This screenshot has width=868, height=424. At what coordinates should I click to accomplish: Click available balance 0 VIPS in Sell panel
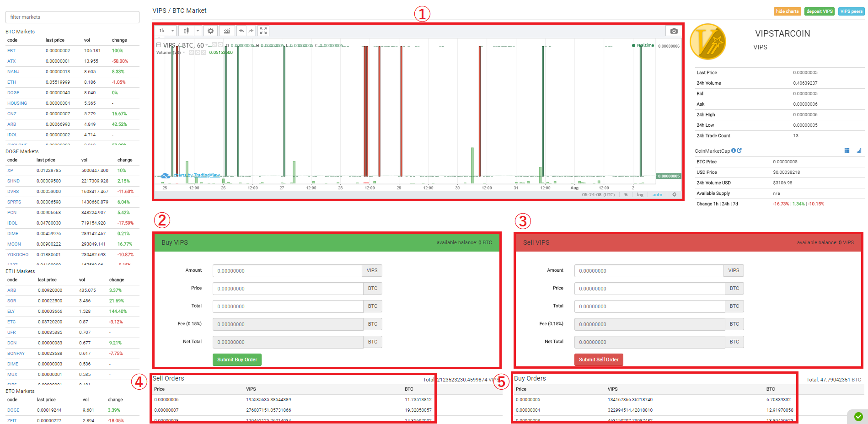[825, 242]
